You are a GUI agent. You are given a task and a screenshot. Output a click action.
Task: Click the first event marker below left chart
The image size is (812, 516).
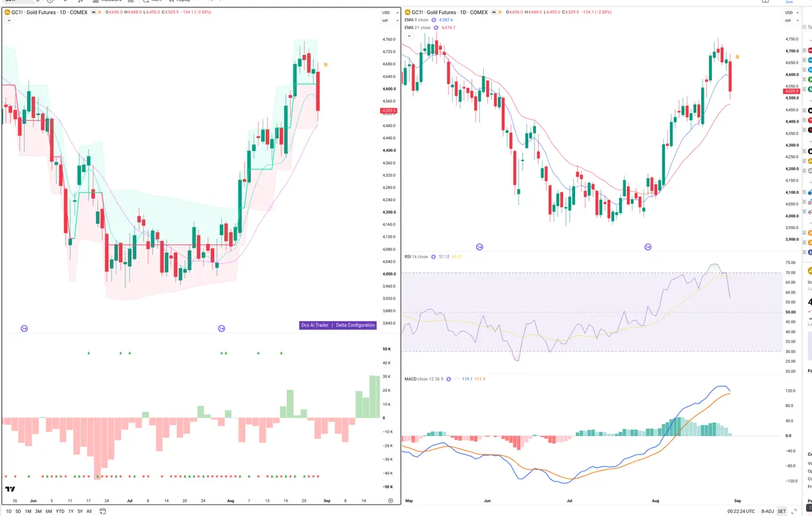pos(24,328)
